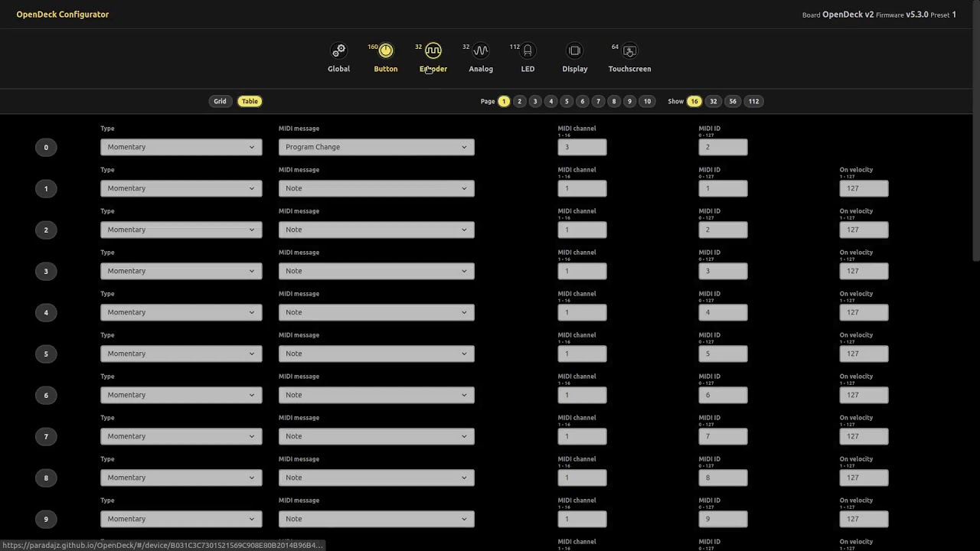Image resolution: width=980 pixels, height=551 pixels.
Task: Go to page 10
Action: click(x=647, y=101)
